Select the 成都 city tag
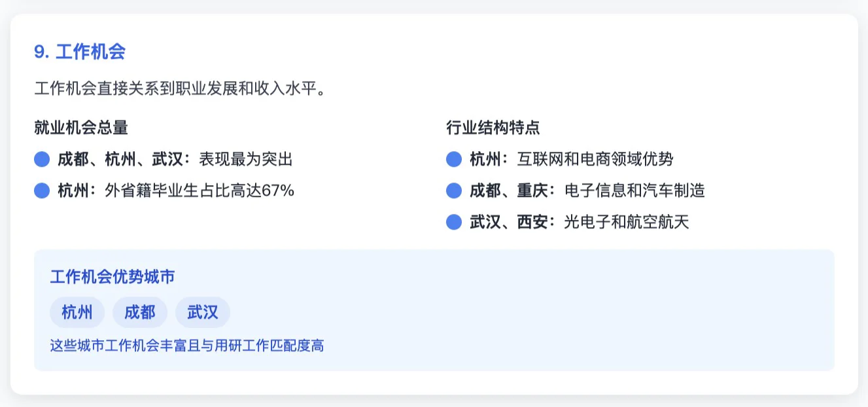The width and height of the screenshot is (868, 407). pyautogui.click(x=140, y=312)
